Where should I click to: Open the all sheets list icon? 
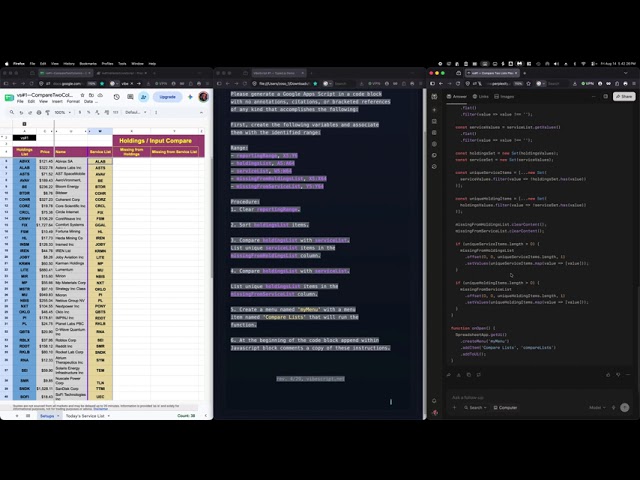[28, 416]
